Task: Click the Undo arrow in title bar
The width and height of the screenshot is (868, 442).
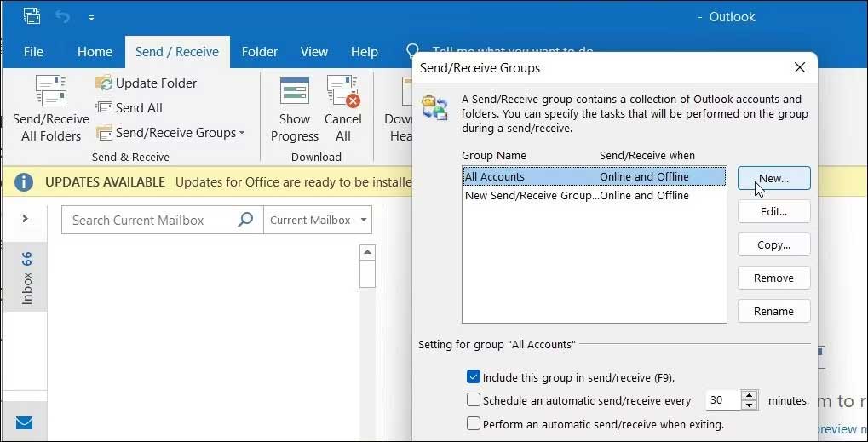Action: 62,16
